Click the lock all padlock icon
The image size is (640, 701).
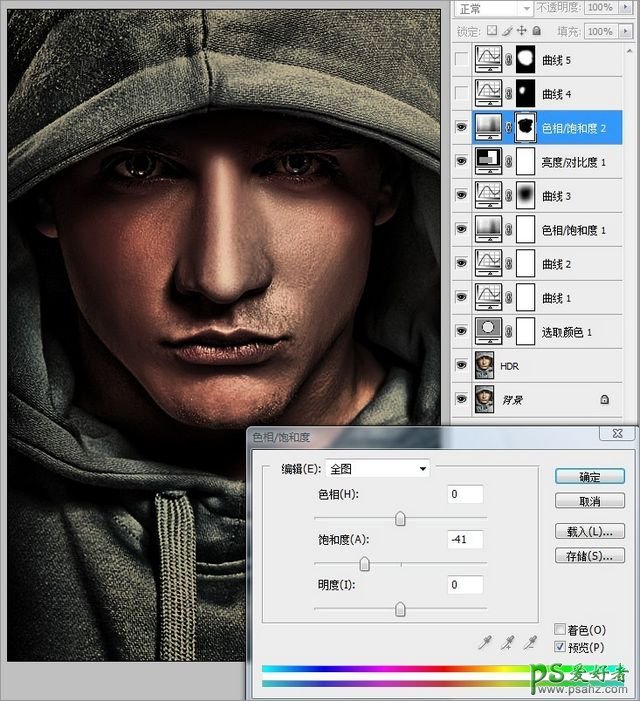pyautogui.click(x=537, y=32)
